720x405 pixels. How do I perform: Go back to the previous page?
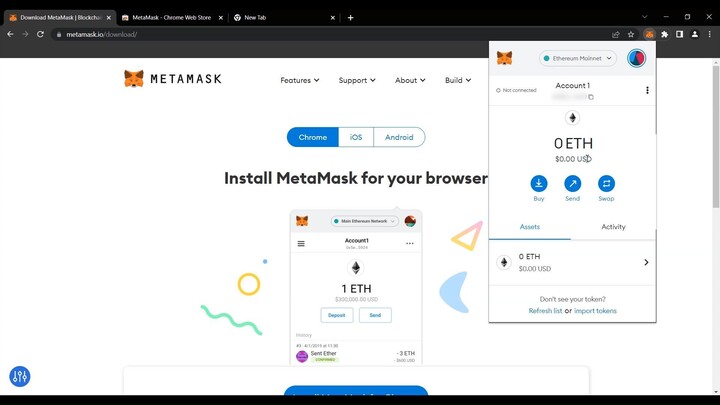pos(10,34)
